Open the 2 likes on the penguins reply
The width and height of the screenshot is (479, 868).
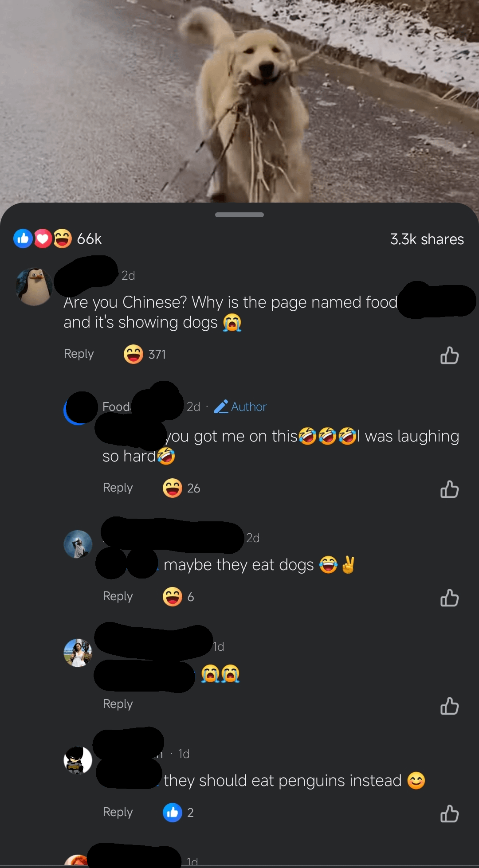178,813
